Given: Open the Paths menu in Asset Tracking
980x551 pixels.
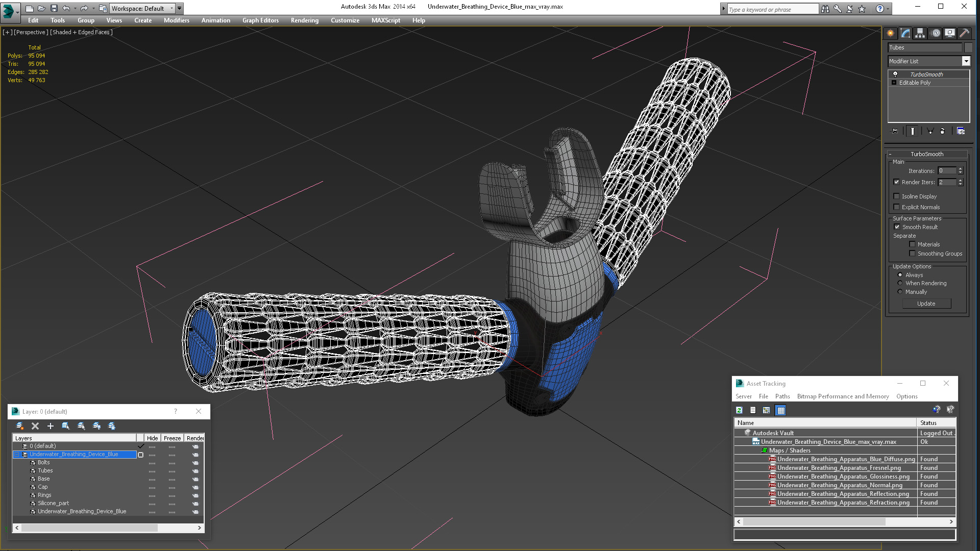Looking at the screenshot, I should tap(782, 396).
